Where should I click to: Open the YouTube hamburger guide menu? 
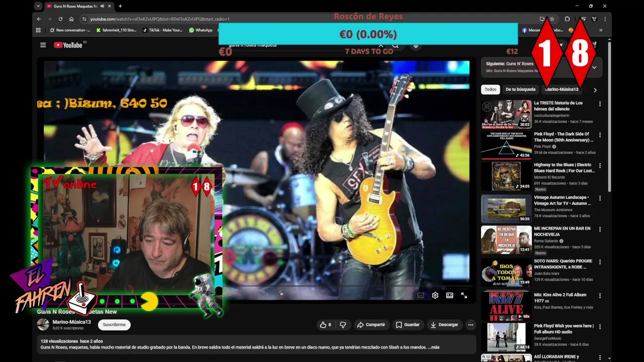[x=43, y=45]
